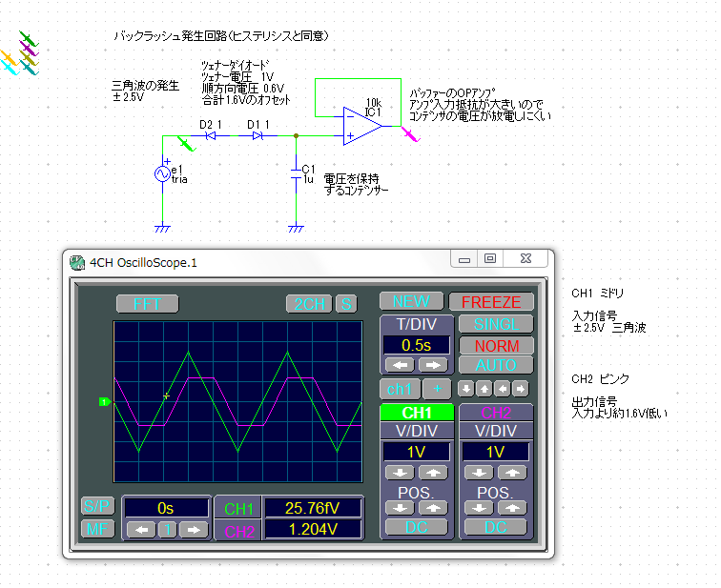Viewport: 721px width, 588px height.
Task: Select SINGL trigger mode
Action: 496,324
